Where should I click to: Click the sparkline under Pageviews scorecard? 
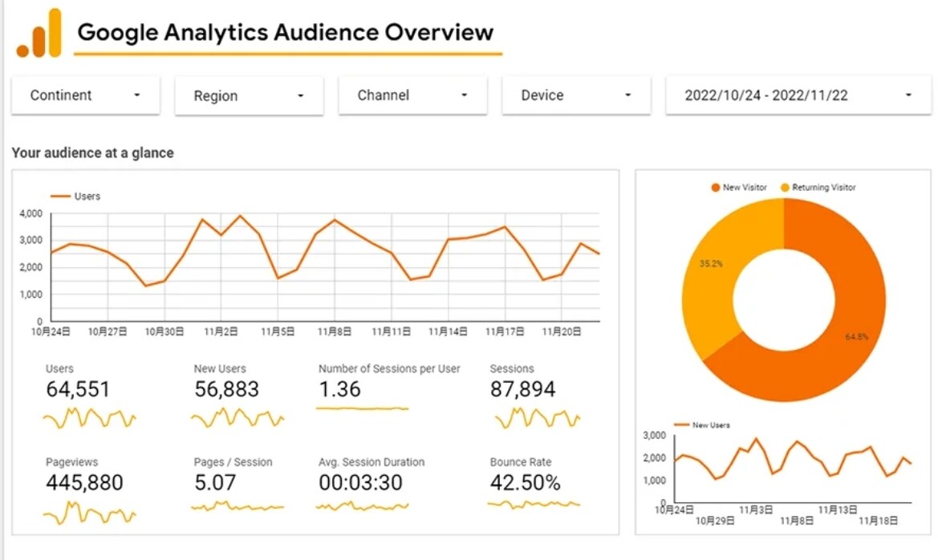pos(90,513)
